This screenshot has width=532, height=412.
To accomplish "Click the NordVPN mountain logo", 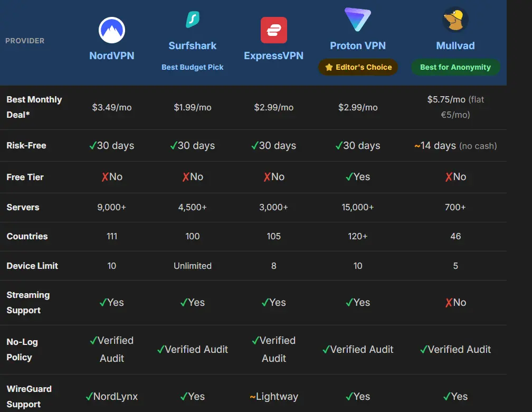I will click(x=112, y=30).
